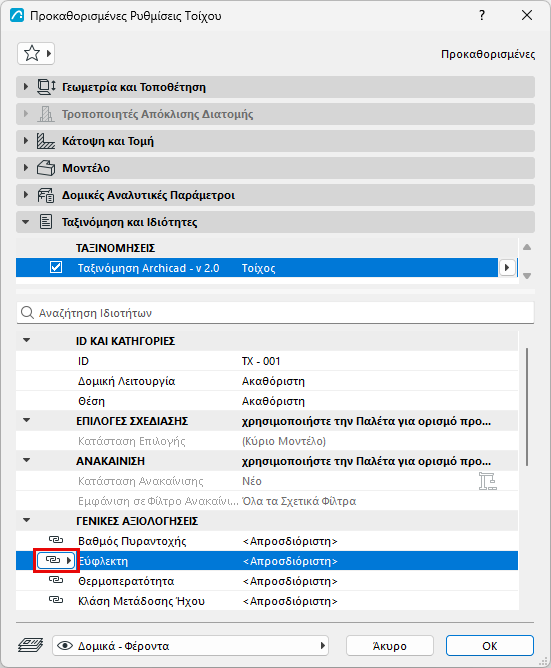Select the Βαθμός Πυραντοχής property row
Image resolution: width=551 pixels, height=668 pixels.
pos(267,541)
